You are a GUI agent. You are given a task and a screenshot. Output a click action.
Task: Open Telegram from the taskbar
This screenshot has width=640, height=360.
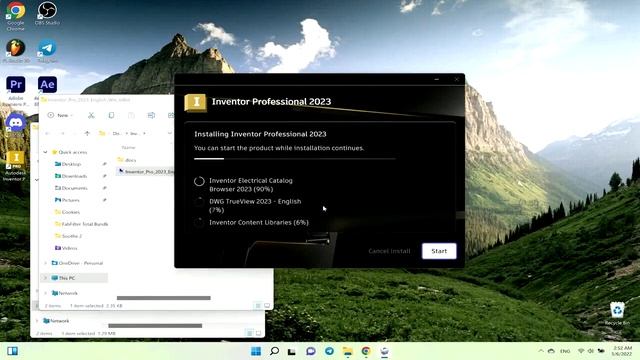329,351
